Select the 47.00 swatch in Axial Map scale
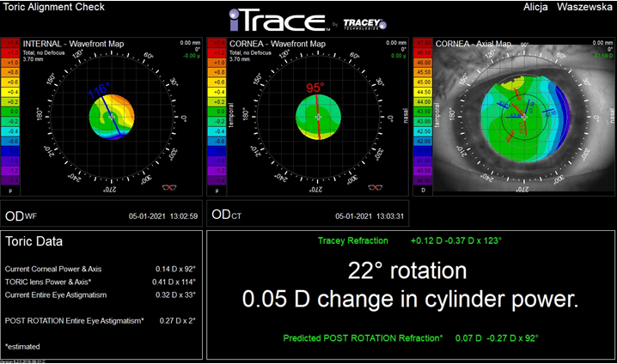The width and height of the screenshot is (617, 364). click(x=423, y=43)
